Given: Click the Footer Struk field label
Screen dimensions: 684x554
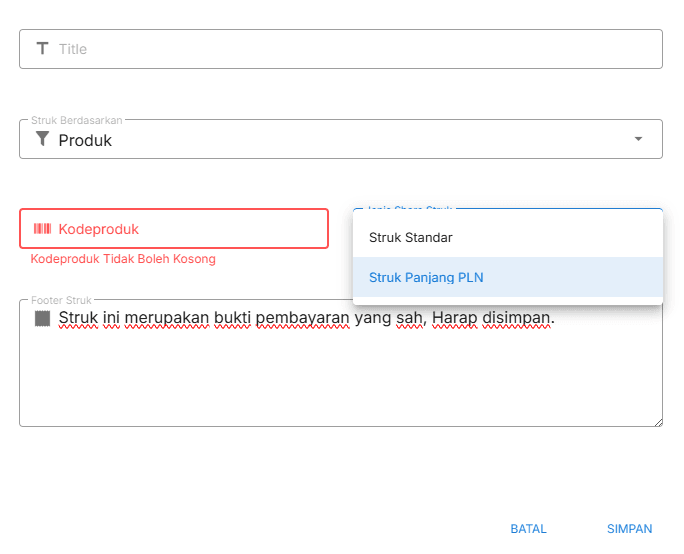Looking at the screenshot, I should click(x=61, y=299).
